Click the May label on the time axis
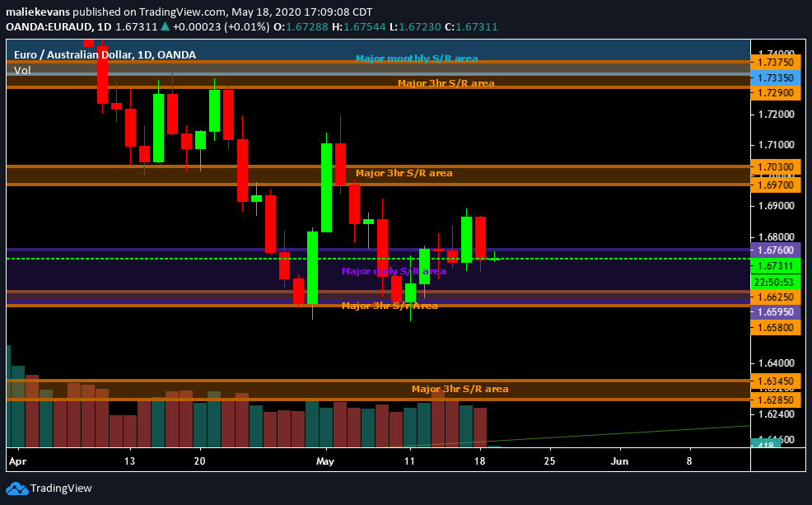This screenshot has width=812, height=505. pos(325,461)
